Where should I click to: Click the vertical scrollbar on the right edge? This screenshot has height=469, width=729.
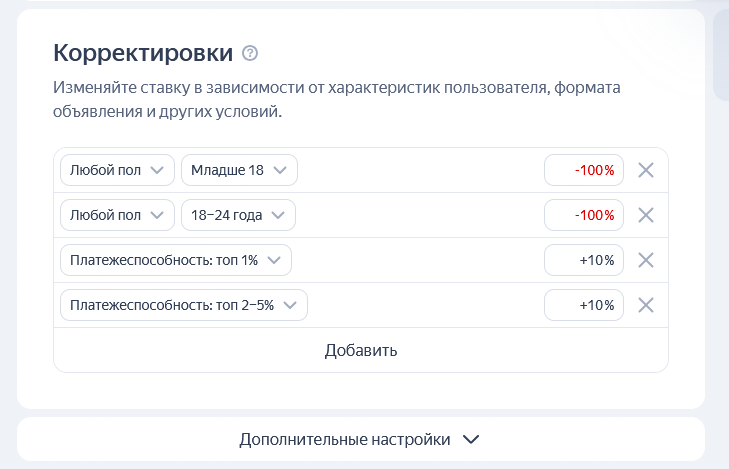(x=721, y=55)
